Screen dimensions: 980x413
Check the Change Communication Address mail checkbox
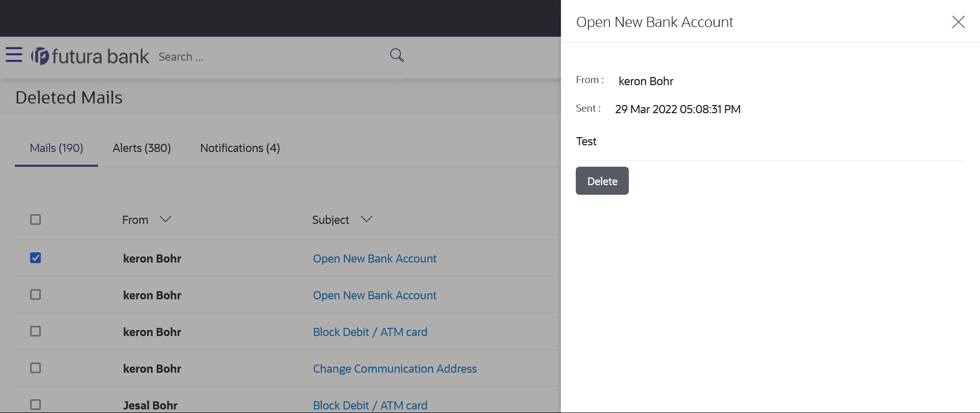point(35,368)
